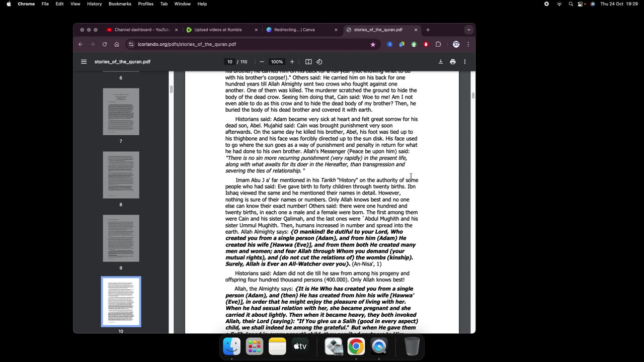The image size is (644, 362).
Task: Open Control Center in menu bar
Action: [581, 4]
